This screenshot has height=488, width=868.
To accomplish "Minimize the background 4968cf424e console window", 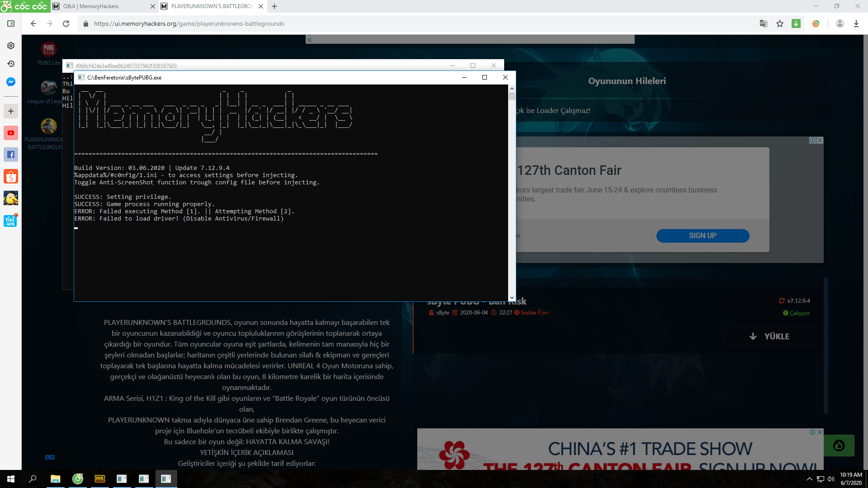I will (452, 66).
